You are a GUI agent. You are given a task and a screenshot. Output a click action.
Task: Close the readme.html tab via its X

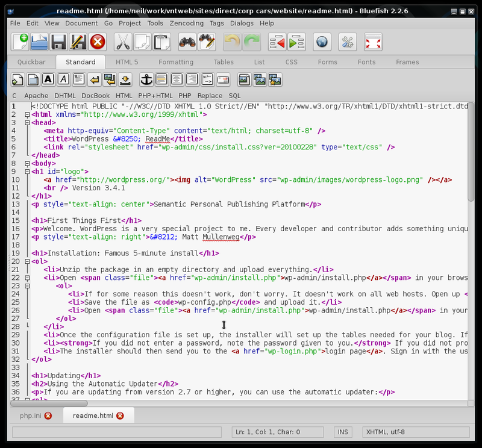[120, 415]
